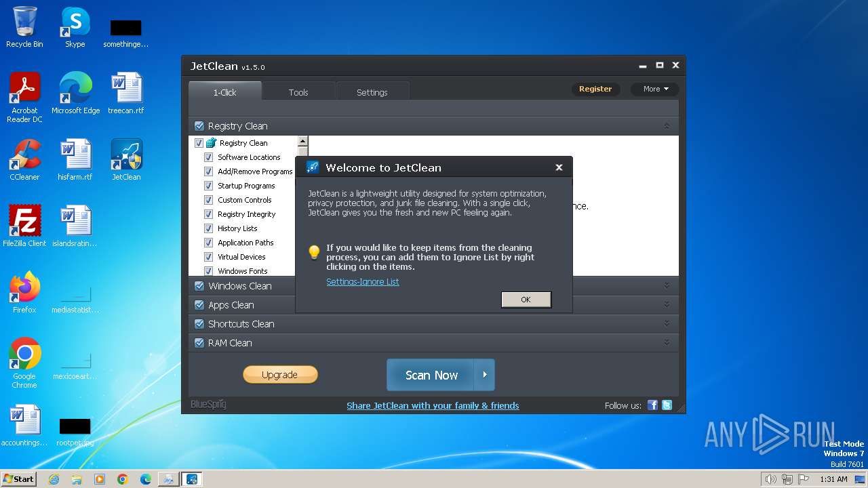Screen dimensions: 868x488
Task: Click the JetClean taskbar button
Action: click(x=192, y=479)
